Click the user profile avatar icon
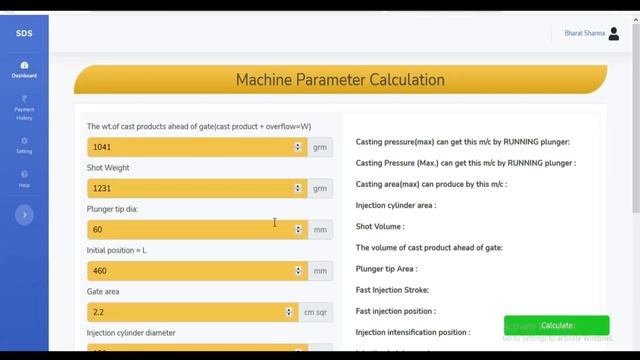The height and width of the screenshot is (360, 640). click(613, 33)
